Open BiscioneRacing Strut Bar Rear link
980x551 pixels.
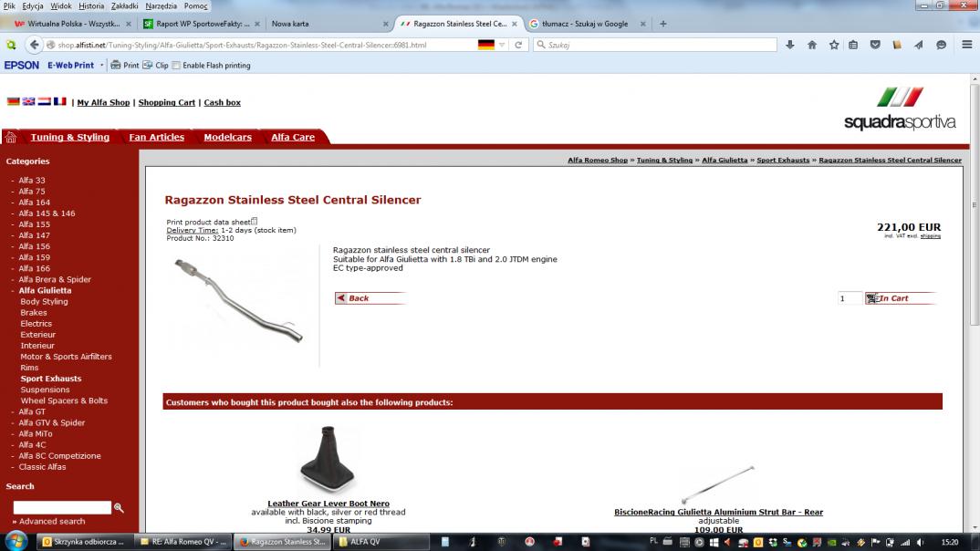point(718,513)
